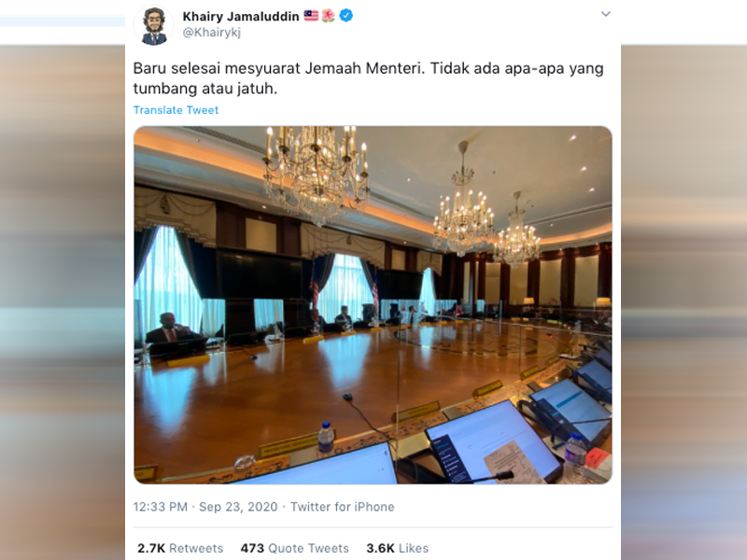Click the Translate Tweet link
Screen dimensions: 747x560
coord(176,110)
